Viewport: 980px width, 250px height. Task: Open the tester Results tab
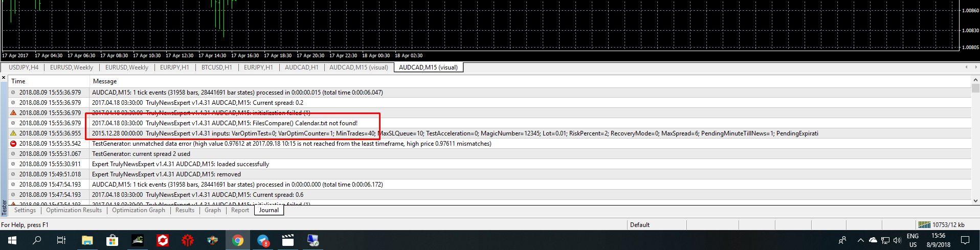pyautogui.click(x=185, y=210)
